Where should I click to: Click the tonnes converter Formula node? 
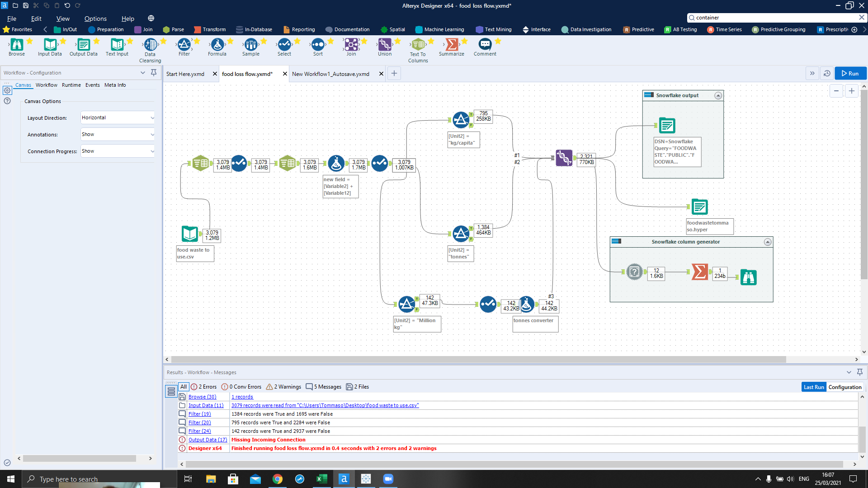point(526,304)
